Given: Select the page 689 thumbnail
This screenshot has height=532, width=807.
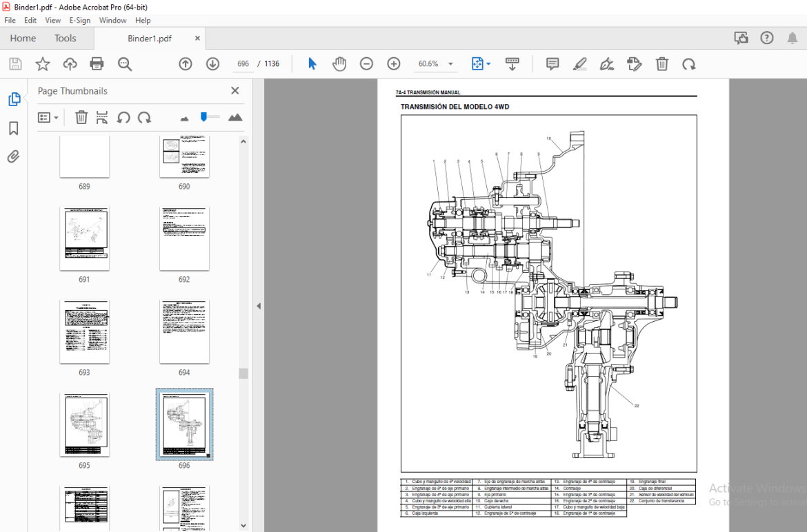Looking at the screenshot, I should [x=84, y=156].
